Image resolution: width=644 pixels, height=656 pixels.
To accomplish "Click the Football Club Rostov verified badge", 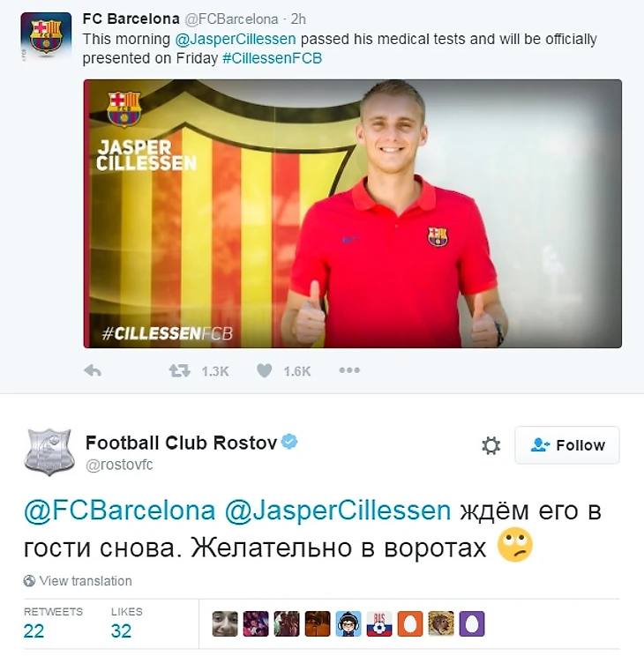I will 289,443.
